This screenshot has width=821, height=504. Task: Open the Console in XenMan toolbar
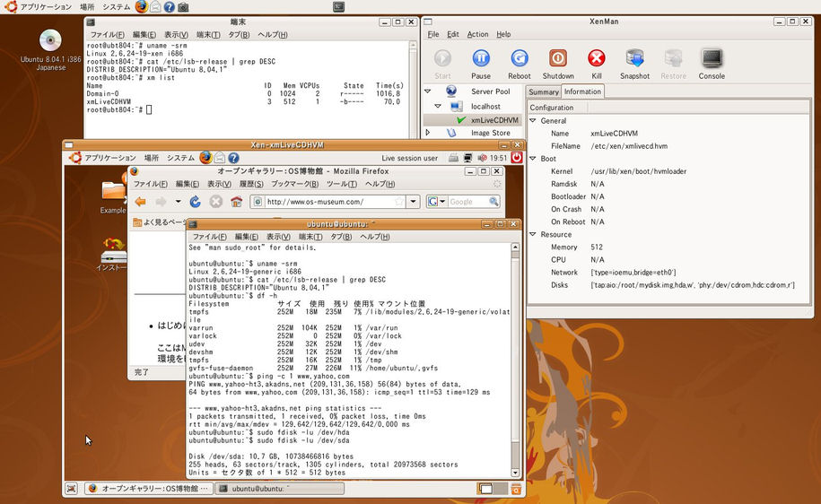coord(712,58)
